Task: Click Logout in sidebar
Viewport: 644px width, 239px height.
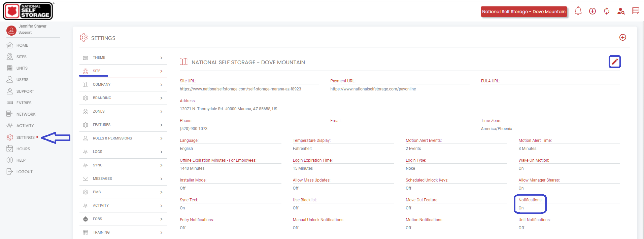Action: 25,172
